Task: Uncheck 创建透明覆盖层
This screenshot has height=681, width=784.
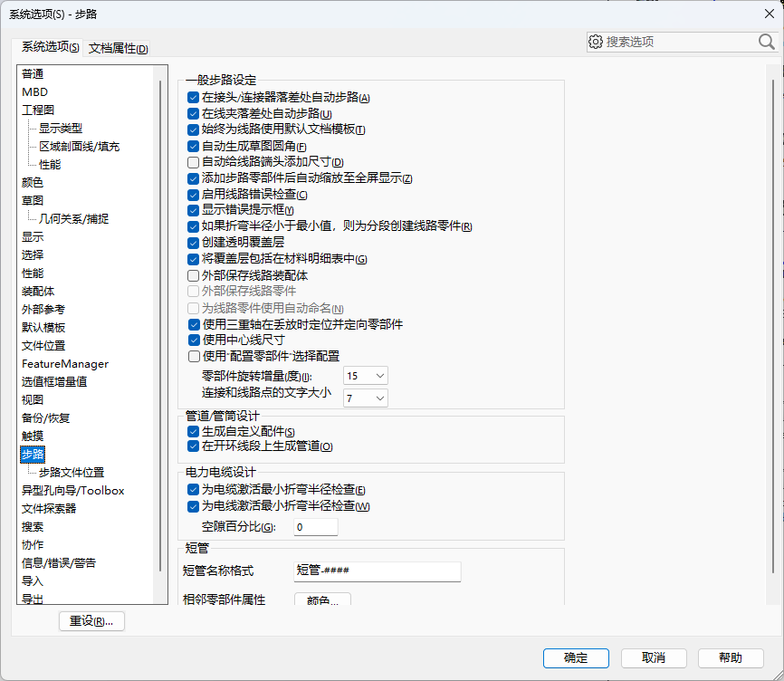Action: tap(193, 243)
